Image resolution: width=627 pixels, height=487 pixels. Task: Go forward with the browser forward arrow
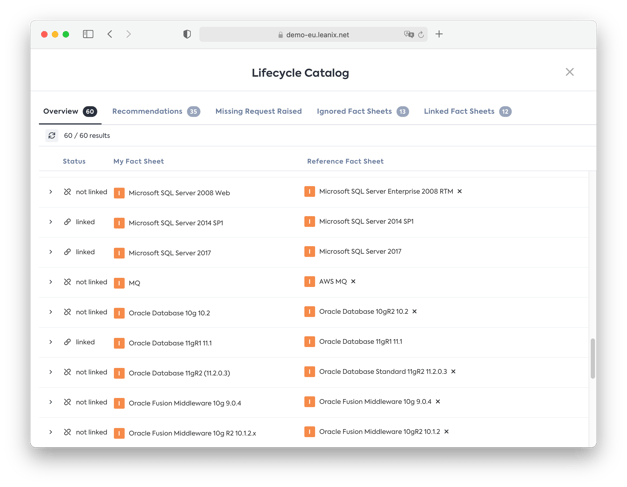click(128, 34)
